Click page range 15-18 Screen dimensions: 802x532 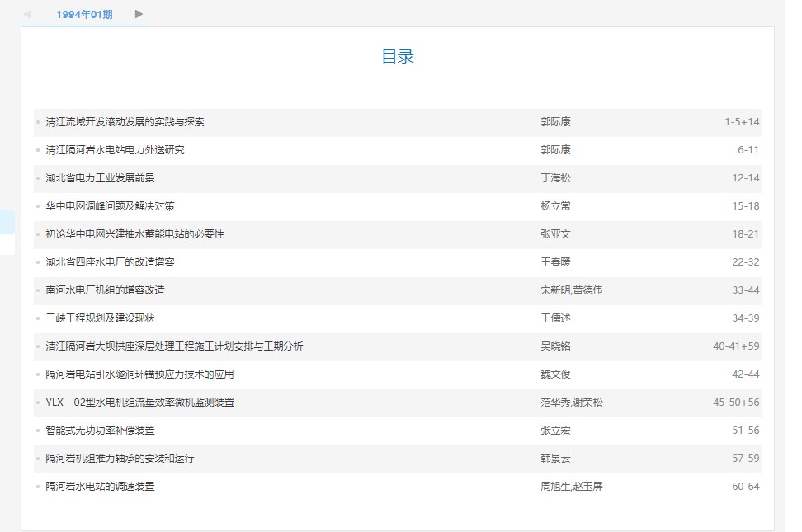coord(746,206)
